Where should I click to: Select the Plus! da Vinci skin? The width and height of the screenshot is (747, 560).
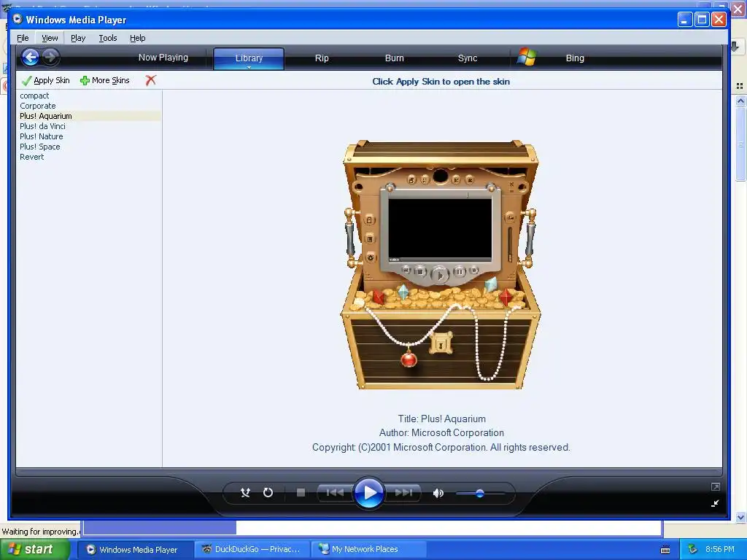(x=42, y=126)
